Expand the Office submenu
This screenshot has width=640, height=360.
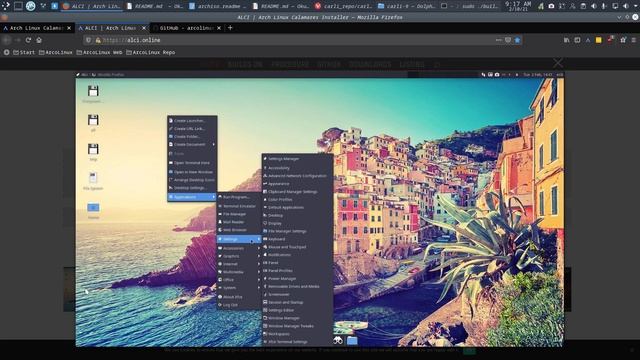[x=239, y=280]
